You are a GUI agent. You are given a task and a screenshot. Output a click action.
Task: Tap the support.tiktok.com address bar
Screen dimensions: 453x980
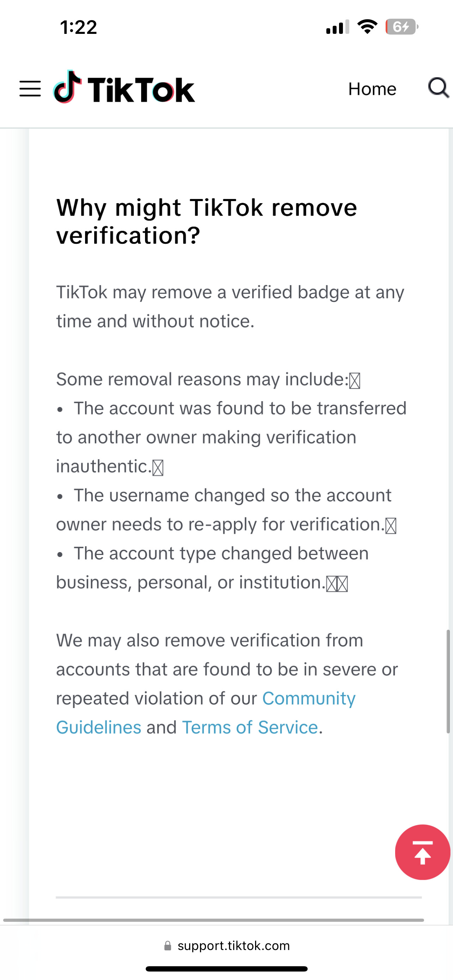pyautogui.click(x=227, y=946)
